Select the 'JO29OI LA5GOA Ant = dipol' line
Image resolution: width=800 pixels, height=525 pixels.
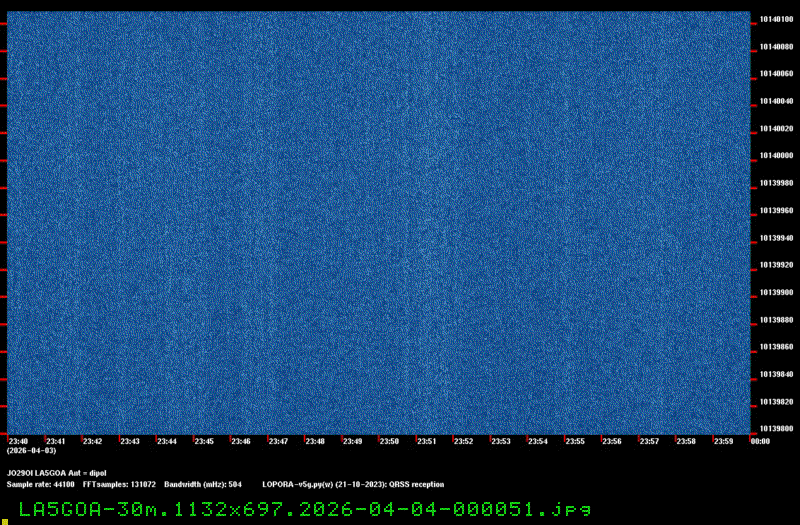[x=57, y=473]
